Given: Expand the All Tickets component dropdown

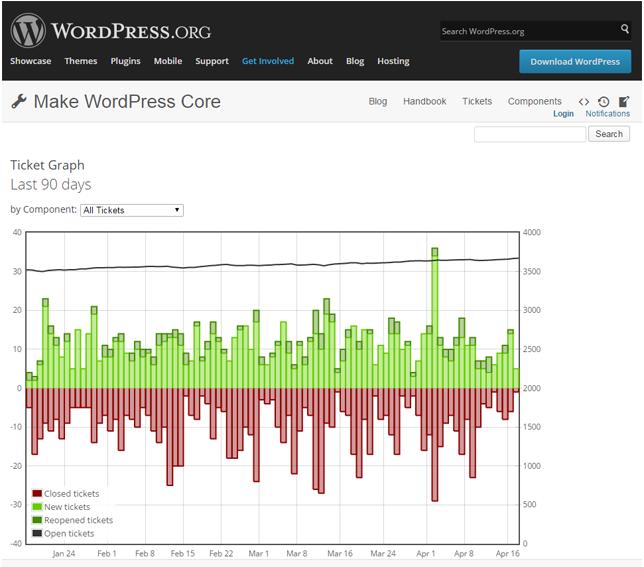Looking at the screenshot, I should point(131,210).
